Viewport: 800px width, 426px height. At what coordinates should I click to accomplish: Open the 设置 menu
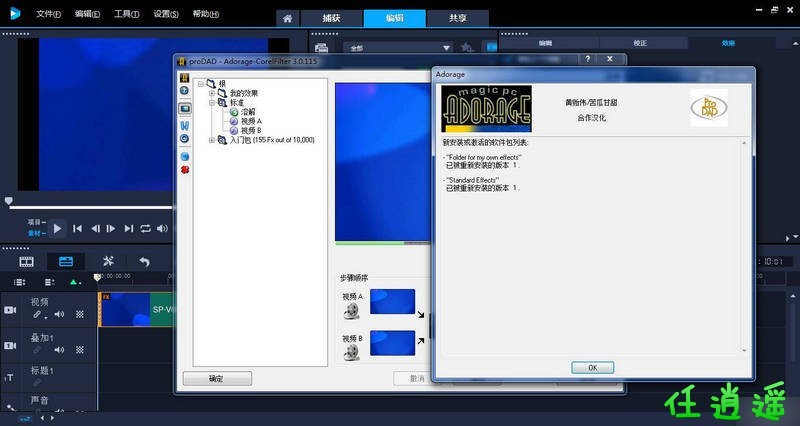pos(166,14)
